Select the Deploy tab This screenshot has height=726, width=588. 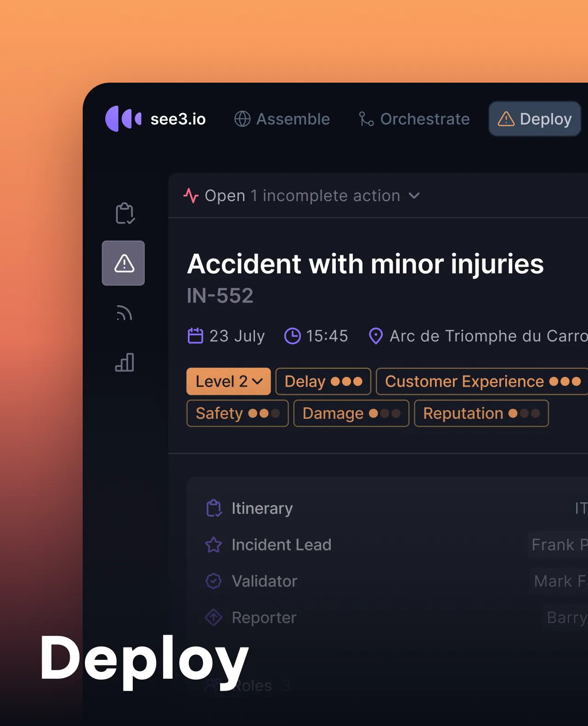(535, 119)
